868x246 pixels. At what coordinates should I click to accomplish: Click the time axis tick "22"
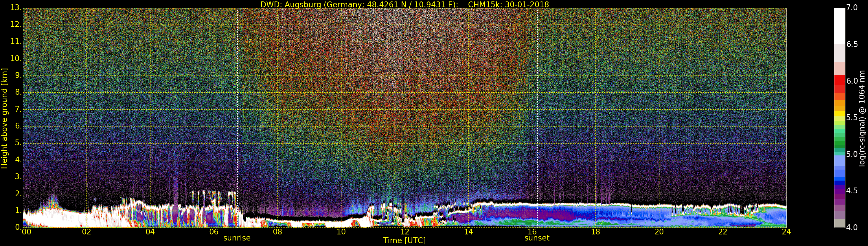point(723,232)
